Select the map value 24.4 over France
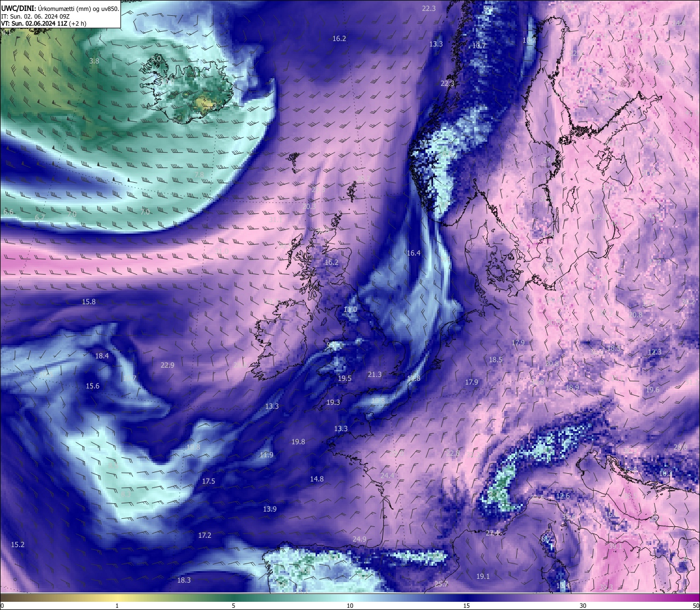Screen dimensions: 700x610 coord(388,475)
